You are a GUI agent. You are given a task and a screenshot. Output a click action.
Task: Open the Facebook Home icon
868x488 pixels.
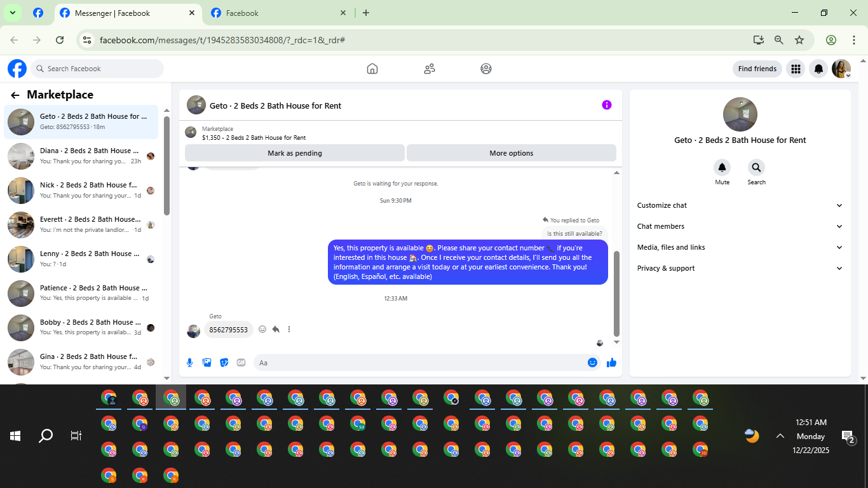[x=372, y=69]
